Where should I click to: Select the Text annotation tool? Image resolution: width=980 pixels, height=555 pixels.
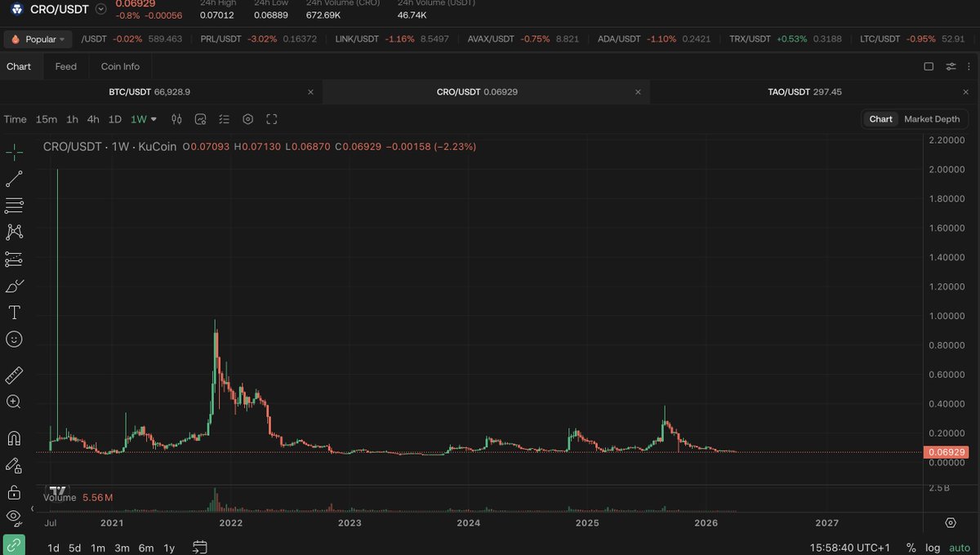tap(14, 313)
